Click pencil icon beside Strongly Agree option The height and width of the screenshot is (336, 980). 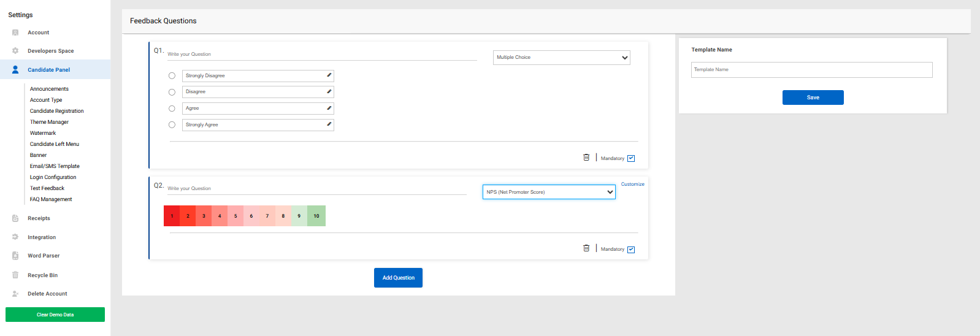[x=329, y=124]
